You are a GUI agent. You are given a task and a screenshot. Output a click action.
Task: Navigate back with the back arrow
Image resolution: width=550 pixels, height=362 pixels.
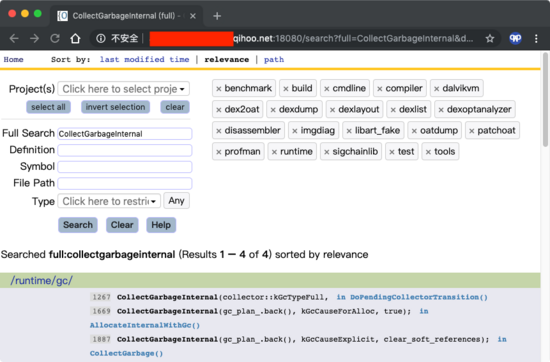pos(14,38)
